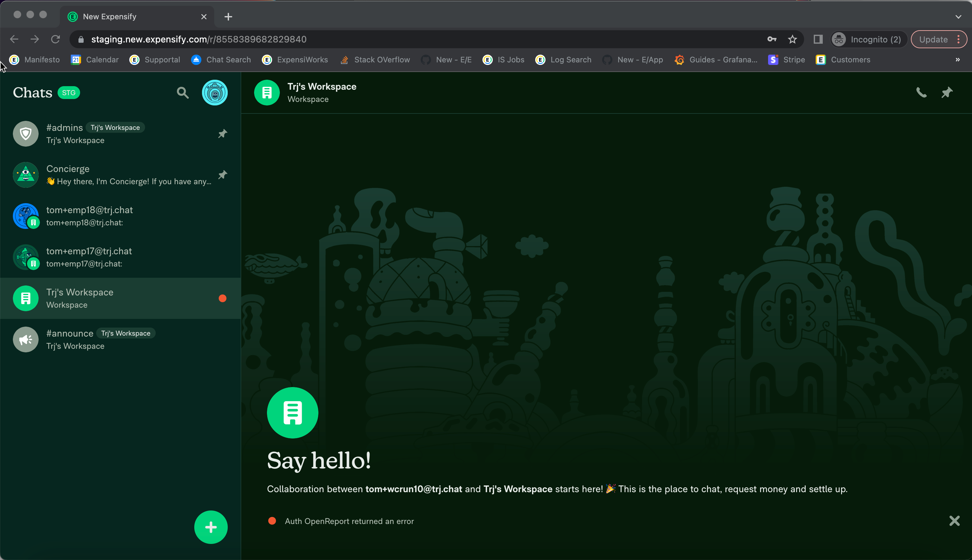Screen dimensions: 972x560
Task: Open the IS Jobs bookmark
Action: [x=504, y=59]
